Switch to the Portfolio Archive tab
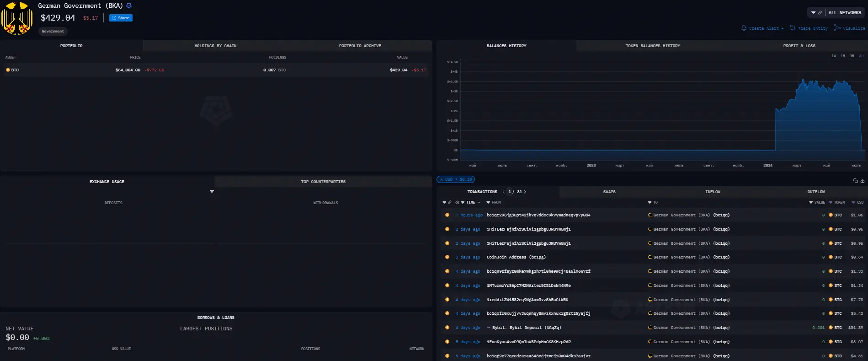This screenshot has height=361, width=868. tap(360, 46)
